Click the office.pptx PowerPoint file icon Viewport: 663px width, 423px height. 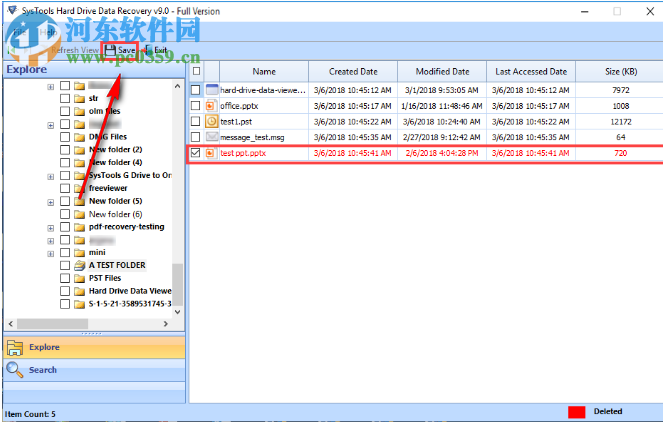[x=211, y=106]
